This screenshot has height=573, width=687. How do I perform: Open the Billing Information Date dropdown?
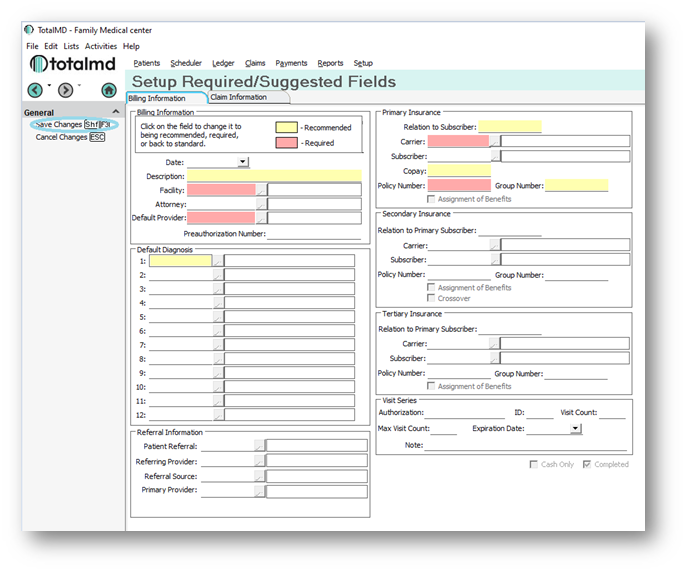point(242,162)
